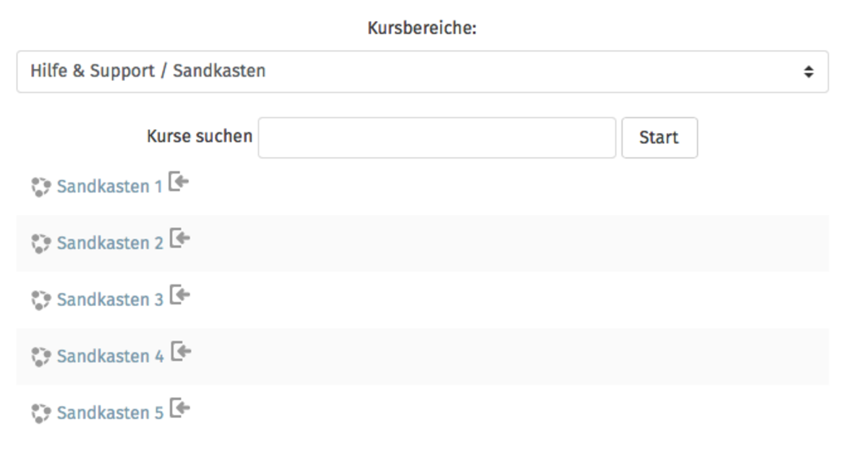Click the self-enrolment icon for Sandkasten 2
The width and height of the screenshot is (868, 468).
coord(179,238)
